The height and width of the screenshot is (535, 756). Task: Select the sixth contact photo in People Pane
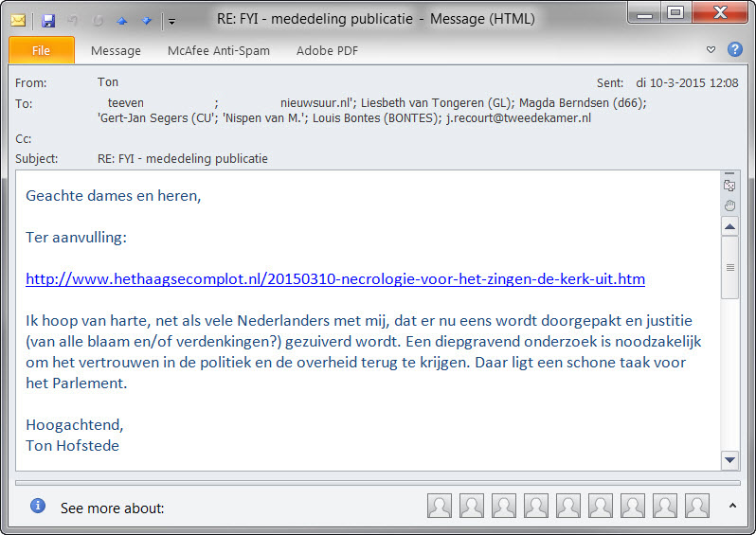coord(601,506)
